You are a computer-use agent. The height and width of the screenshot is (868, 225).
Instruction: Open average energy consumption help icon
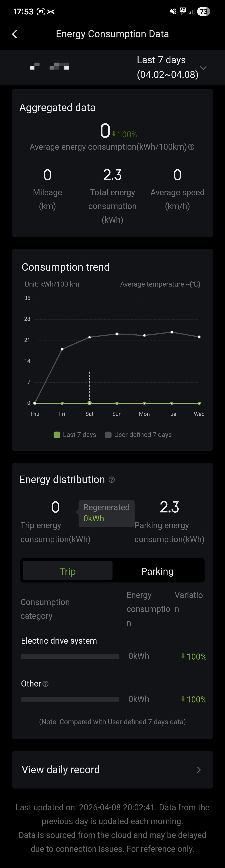coord(191,147)
